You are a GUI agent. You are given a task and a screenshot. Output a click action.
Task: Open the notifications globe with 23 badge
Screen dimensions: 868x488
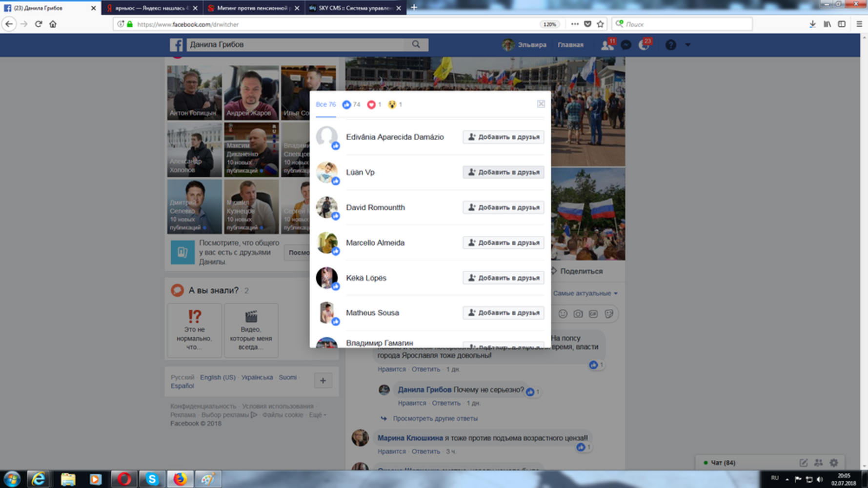pyautogui.click(x=644, y=45)
